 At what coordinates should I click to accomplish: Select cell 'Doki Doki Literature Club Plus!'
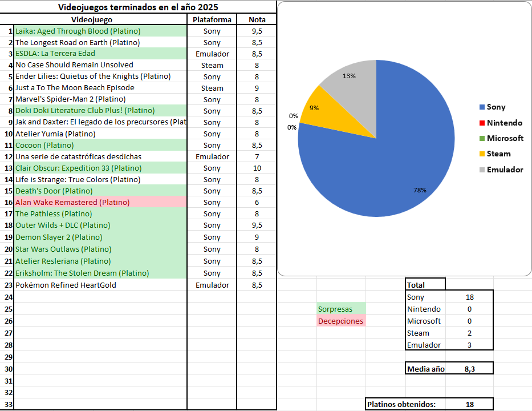[x=100, y=111]
